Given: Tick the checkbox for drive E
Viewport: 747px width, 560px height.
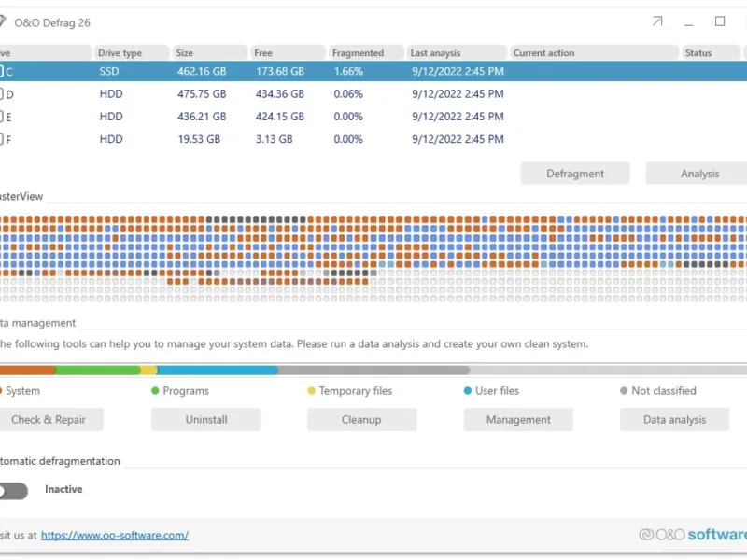Looking at the screenshot, I should pyautogui.click(x=1, y=117).
